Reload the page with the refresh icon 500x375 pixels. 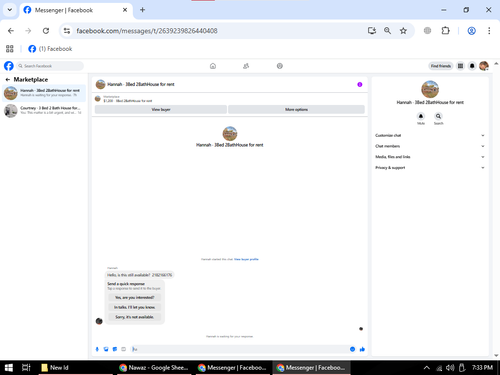tap(46, 31)
